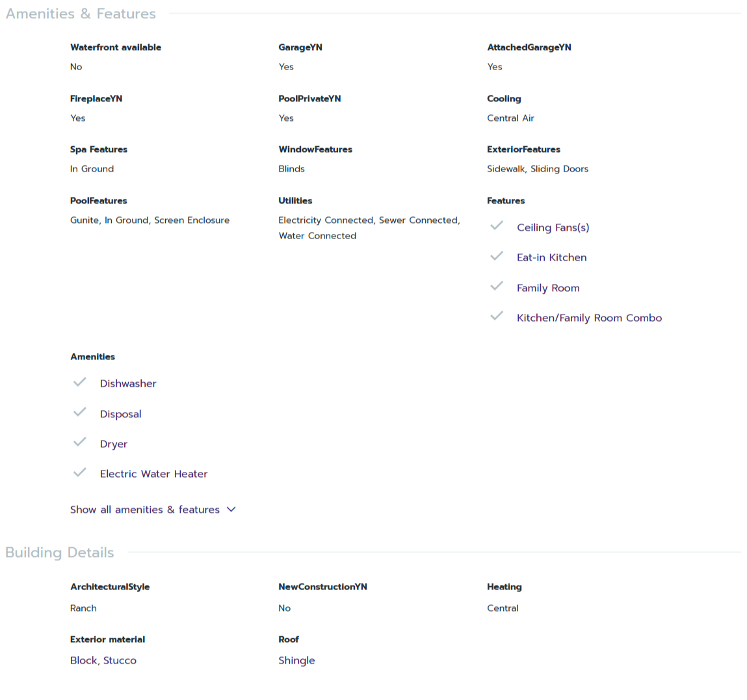Select the Electric Water Heater amenity text
Screen dimensions: 747x700
click(153, 474)
